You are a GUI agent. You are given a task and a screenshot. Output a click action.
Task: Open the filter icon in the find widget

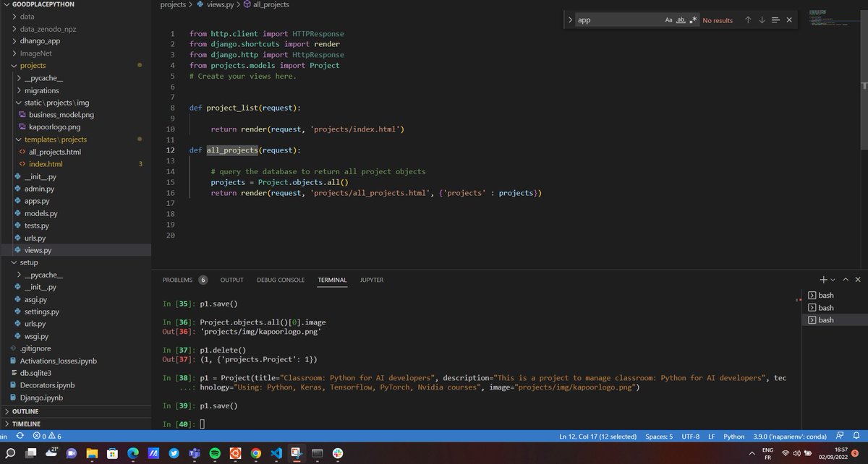point(775,20)
